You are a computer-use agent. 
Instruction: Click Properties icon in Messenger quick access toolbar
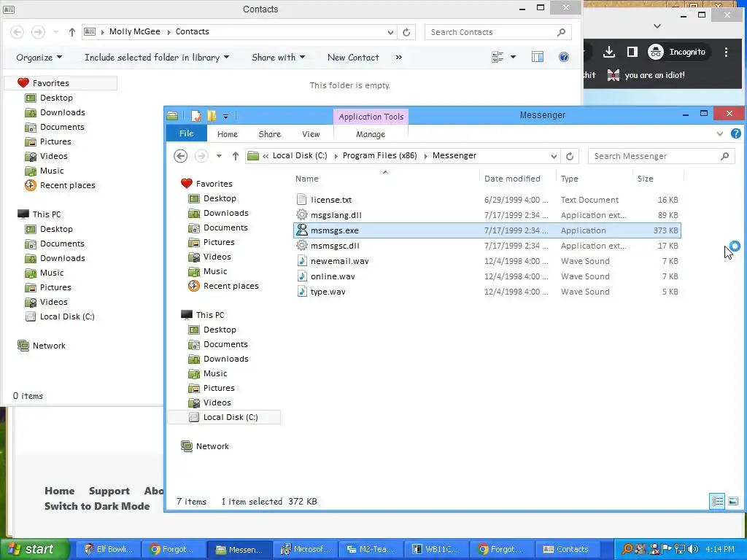[x=196, y=116]
